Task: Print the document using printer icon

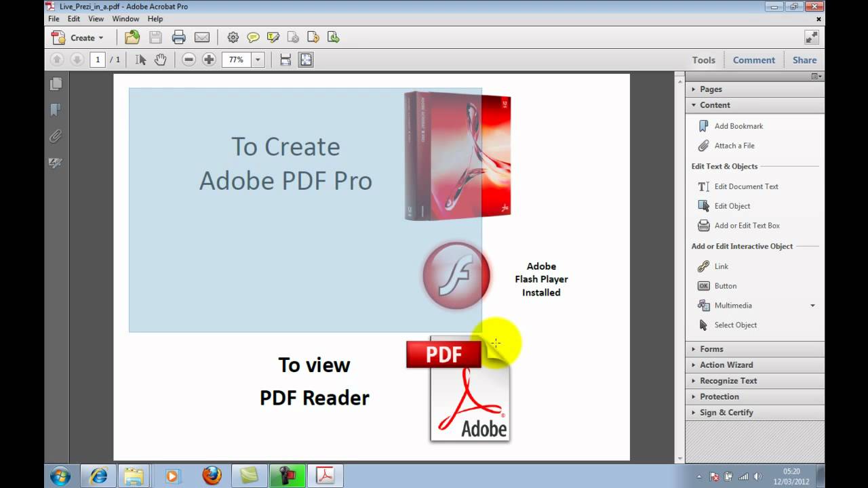Action: click(x=178, y=38)
